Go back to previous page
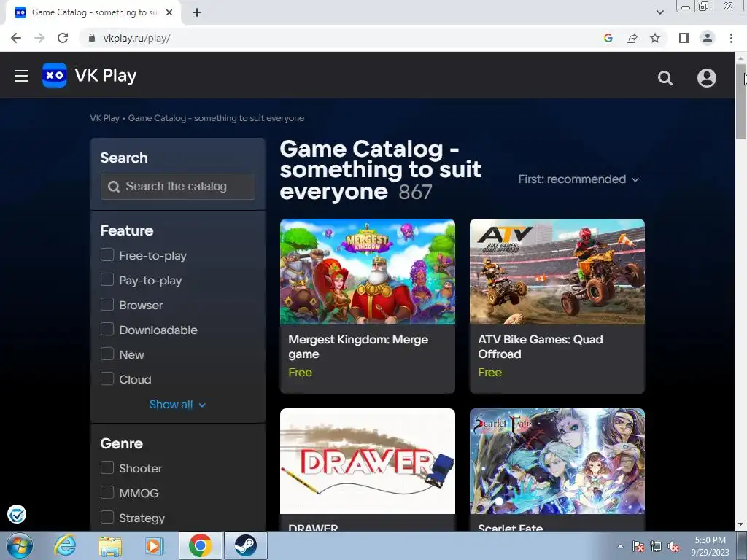The width and height of the screenshot is (747, 560). pyautogui.click(x=16, y=38)
